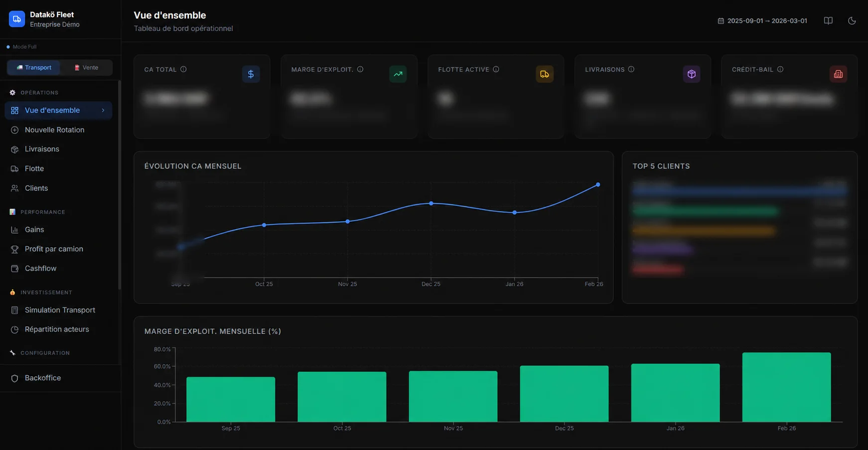Click the red building icon on Crédit-Bail card
This screenshot has width=868, height=450.
click(838, 74)
